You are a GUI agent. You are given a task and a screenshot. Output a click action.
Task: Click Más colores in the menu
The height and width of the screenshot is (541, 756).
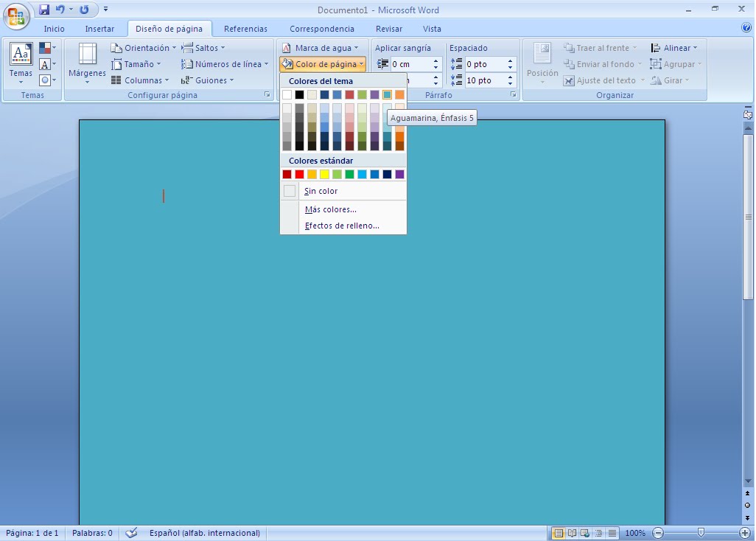tap(329, 209)
